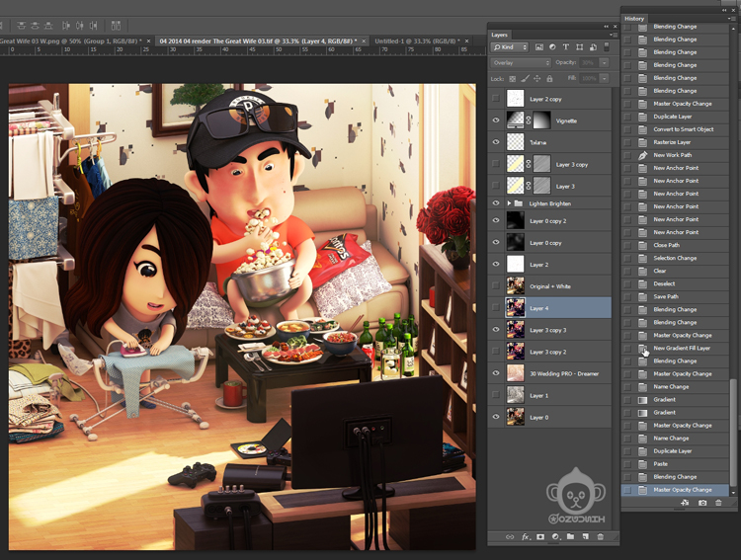The image size is (741, 560).
Task: Show the Layer 2 copy layer
Action: pyautogui.click(x=496, y=99)
